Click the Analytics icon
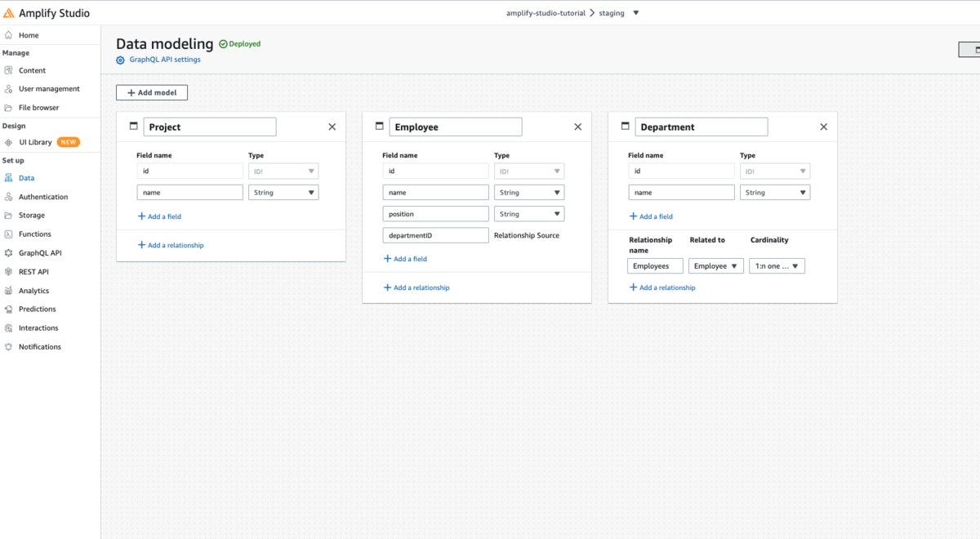Viewport: 980px width, 539px height. 8,291
